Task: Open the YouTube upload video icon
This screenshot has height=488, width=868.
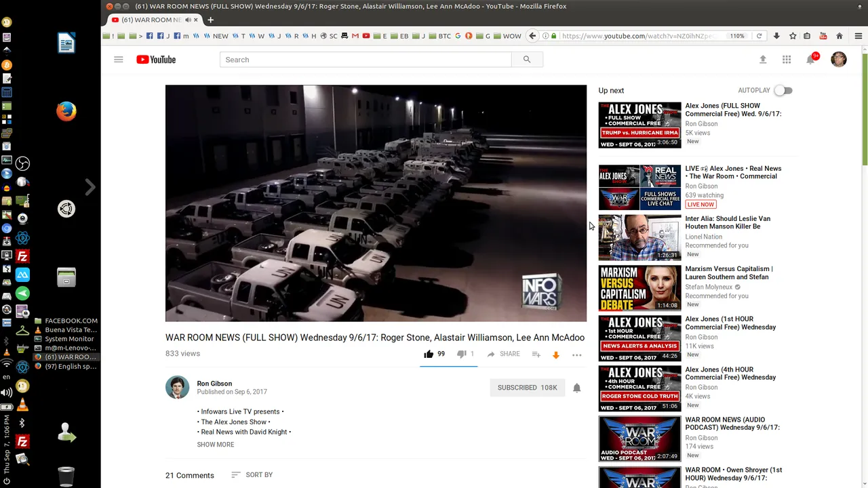Action: 762,60
